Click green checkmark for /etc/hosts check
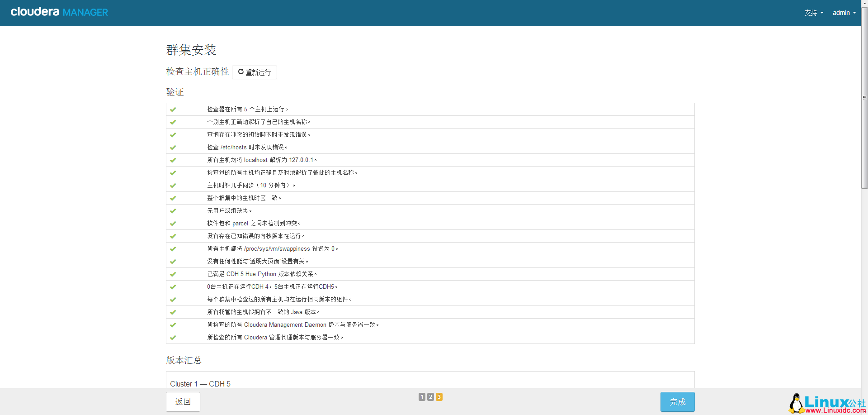The image size is (868, 415). point(173,148)
